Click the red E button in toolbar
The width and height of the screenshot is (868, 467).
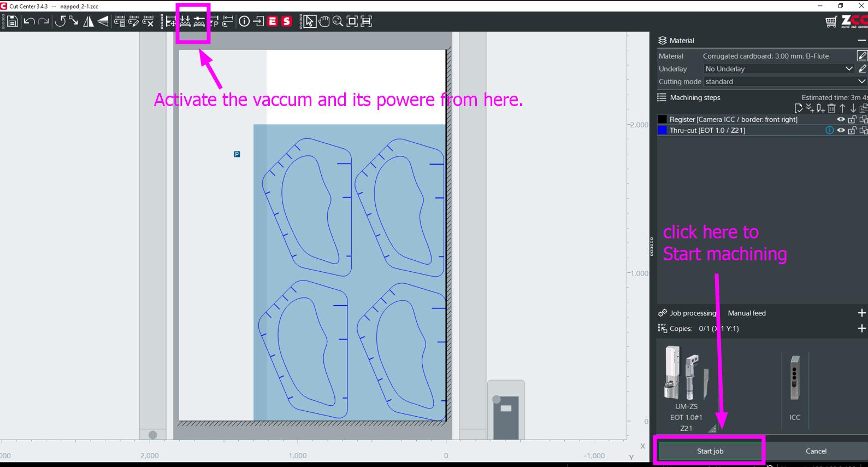(273, 21)
